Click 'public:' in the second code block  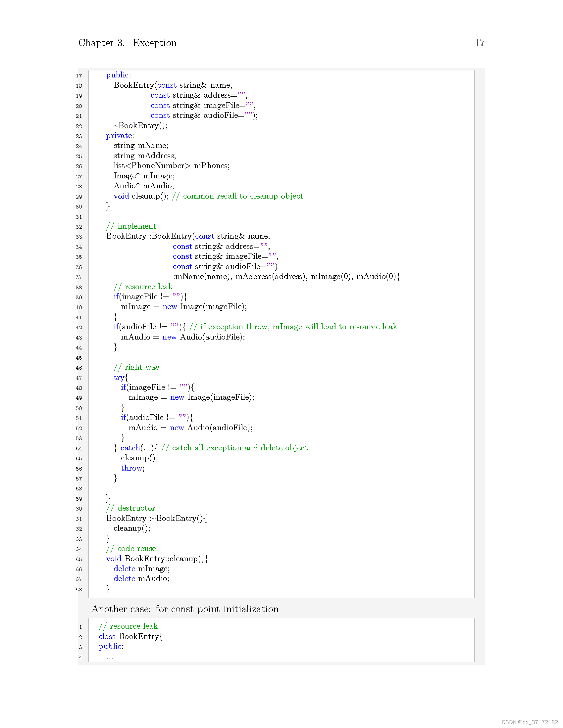(x=111, y=647)
